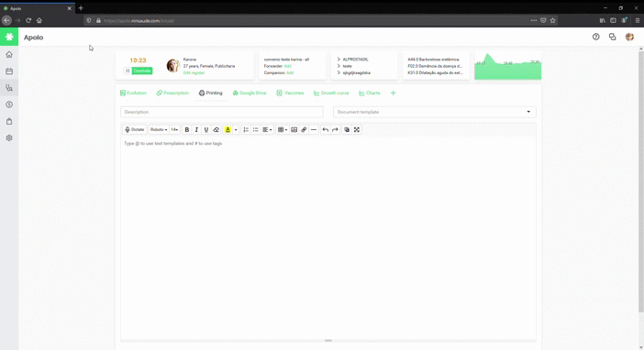Click the insert link icon
This screenshot has height=350, width=644.
pos(304,130)
